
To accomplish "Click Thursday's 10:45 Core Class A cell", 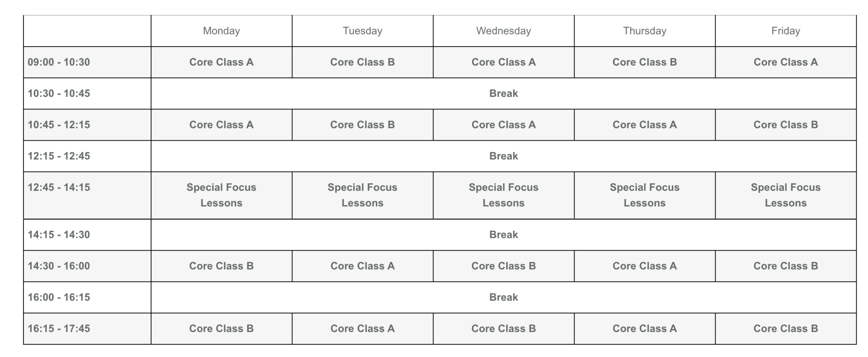I will pos(645,124).
